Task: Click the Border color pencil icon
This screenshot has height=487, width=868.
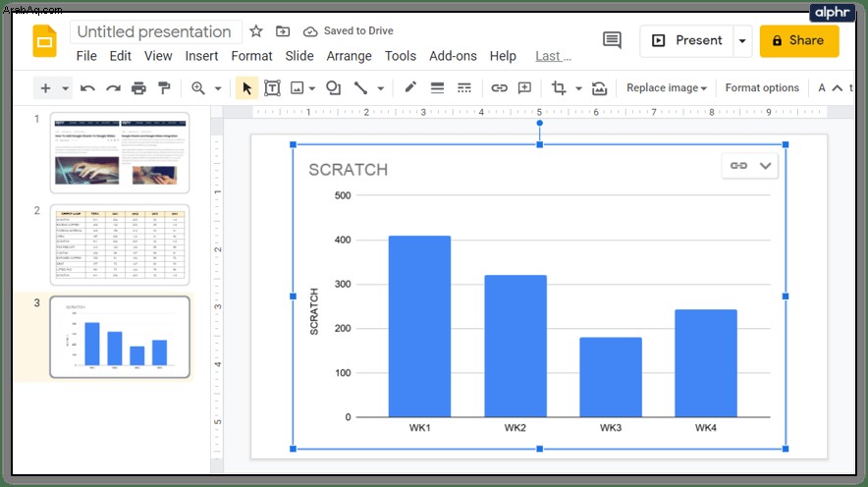Action: (410, 87)
